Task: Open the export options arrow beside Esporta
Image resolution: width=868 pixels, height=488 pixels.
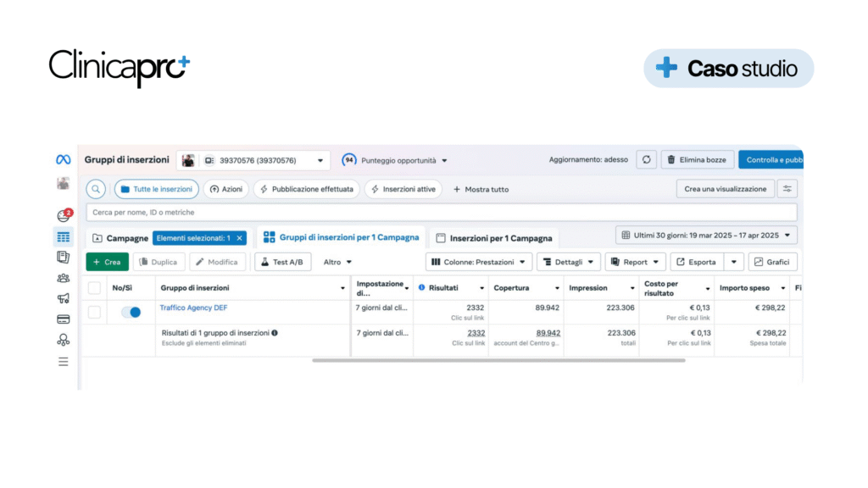Action: tap(733, 262)
